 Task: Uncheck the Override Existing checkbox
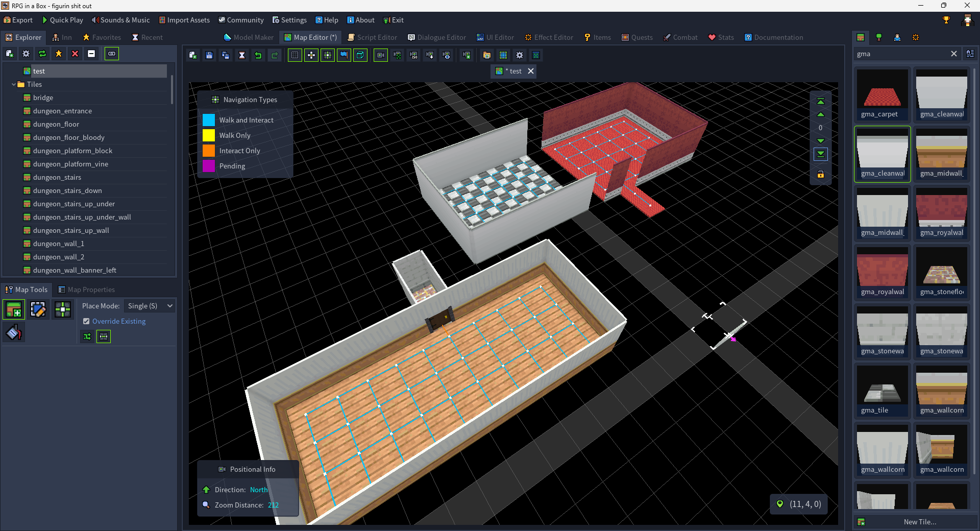coord(86,321)
